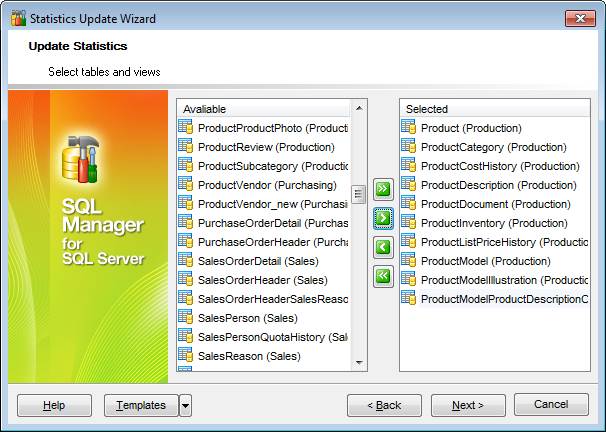Select SalesOrderHeader (Sales) row
606x432 pixels.
pyautogui.click(x=263, y=280)
